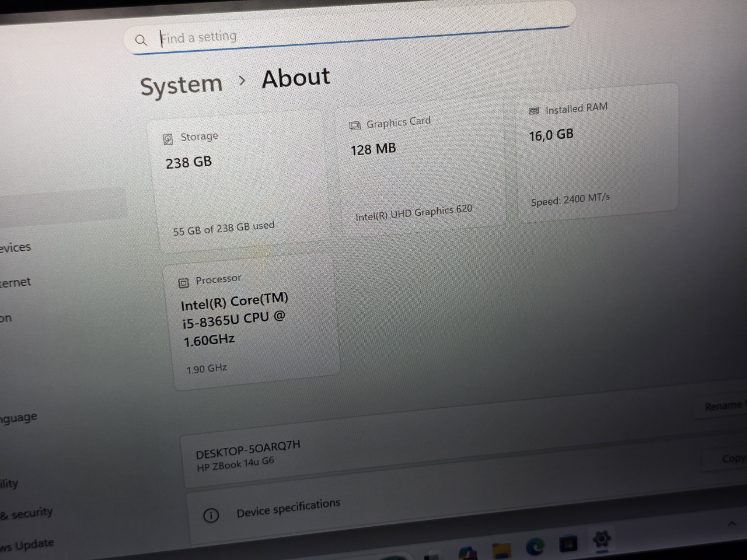Rename this PC button
The width and height of the screenshot is (747, 560).
tap(722, 406)
